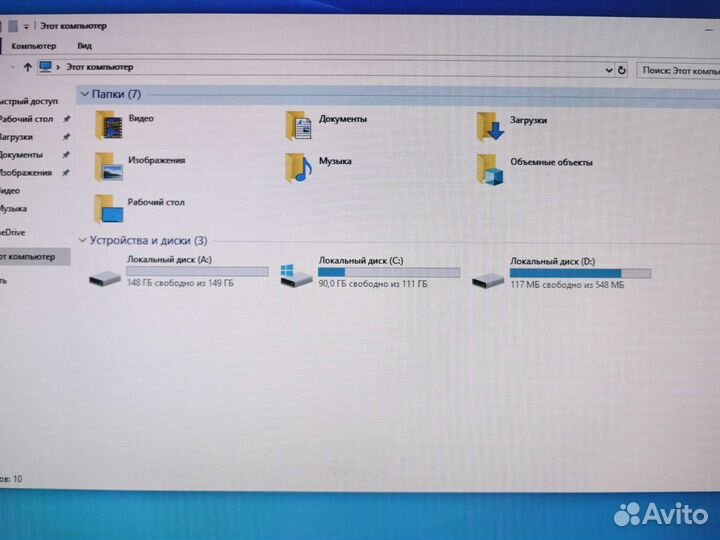Open the address bar history dropdown
This screenshot has height=540, width=720.
pos(608,70)
